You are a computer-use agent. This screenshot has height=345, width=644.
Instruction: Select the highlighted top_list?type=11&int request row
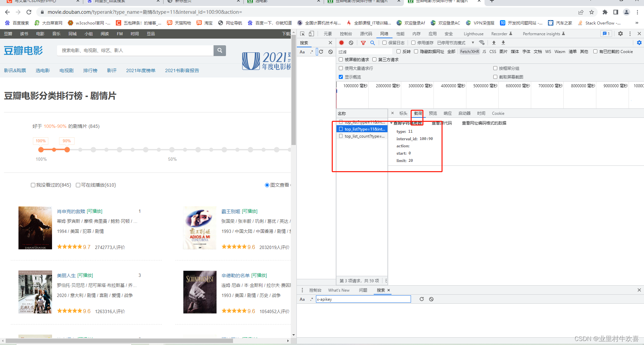[x=362, y=129]
